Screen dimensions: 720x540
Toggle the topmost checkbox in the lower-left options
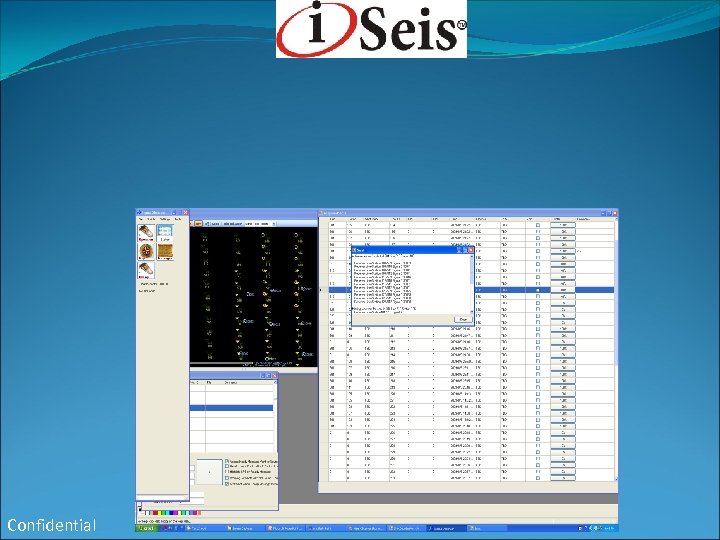(x=227, y=461)
